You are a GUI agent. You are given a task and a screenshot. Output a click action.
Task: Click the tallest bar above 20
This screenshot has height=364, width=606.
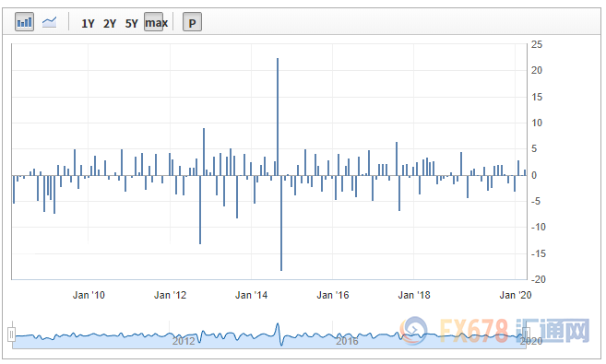(278, 117)
